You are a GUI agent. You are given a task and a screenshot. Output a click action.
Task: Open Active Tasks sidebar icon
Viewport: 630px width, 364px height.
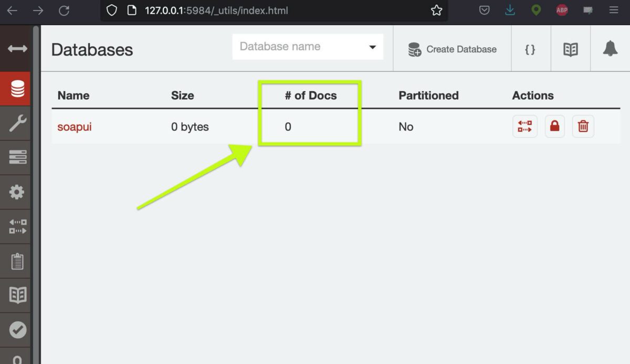coord(17,157)
